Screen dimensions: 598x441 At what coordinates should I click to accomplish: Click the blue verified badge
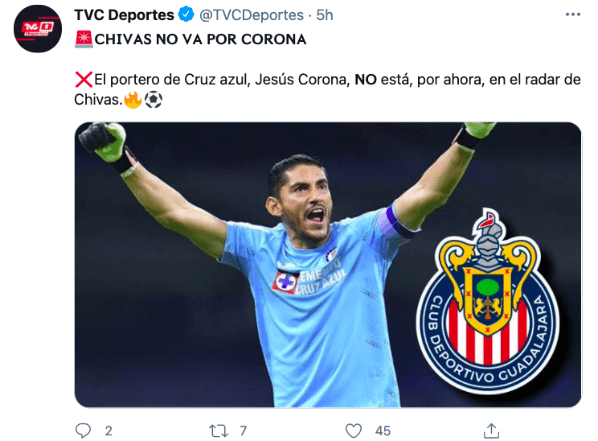coord(186,14)
